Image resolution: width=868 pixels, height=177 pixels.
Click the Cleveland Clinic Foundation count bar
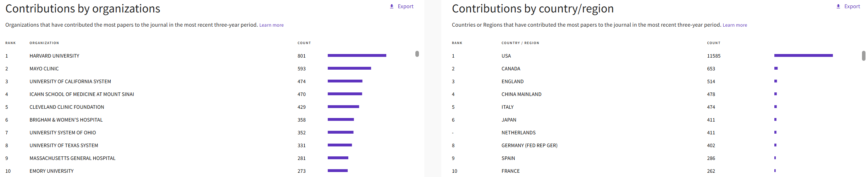coord(343,107)
